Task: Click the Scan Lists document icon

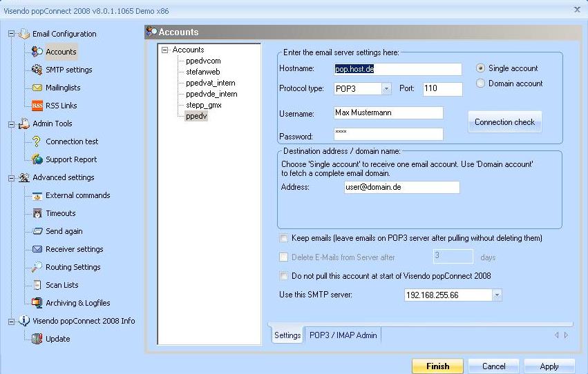Action: 37,285
